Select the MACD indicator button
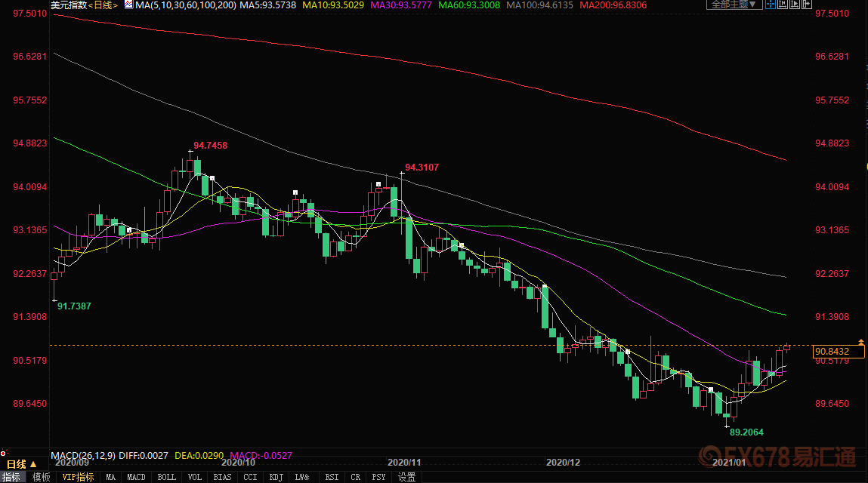The width and height of the screenshot is (868, 483). pos(136,477)
